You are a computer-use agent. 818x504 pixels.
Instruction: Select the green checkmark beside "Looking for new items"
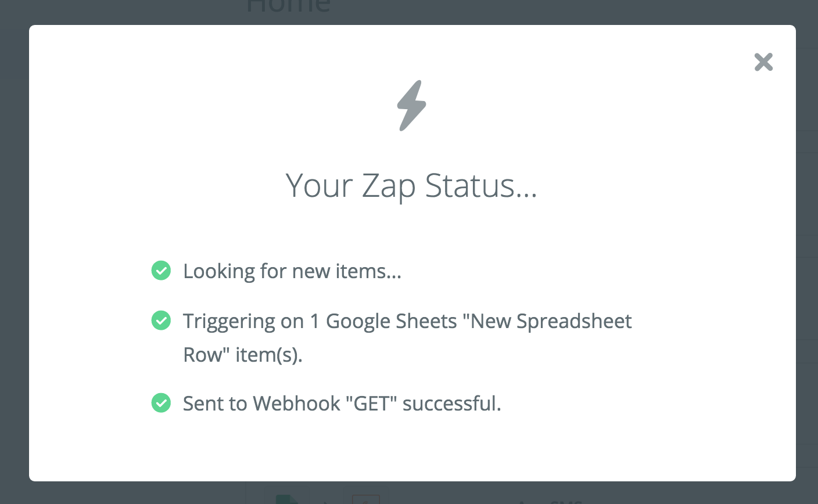click(x=161, y=271)
